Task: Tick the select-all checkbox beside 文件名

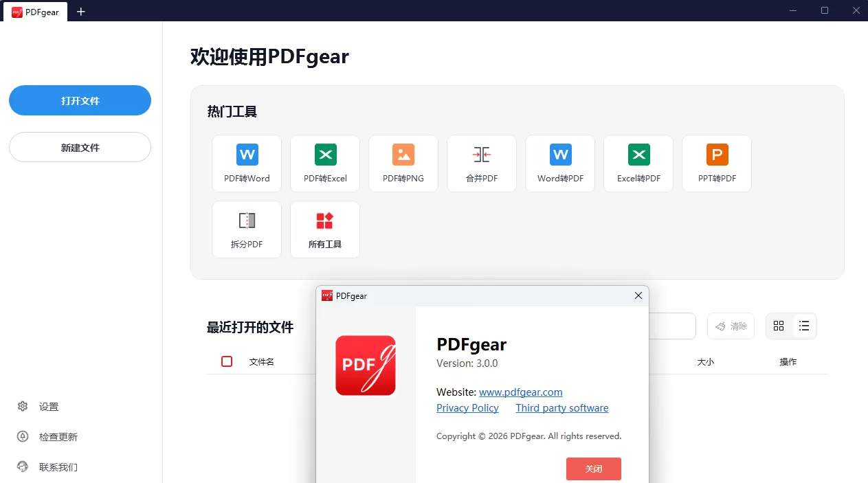Action: 227,361
